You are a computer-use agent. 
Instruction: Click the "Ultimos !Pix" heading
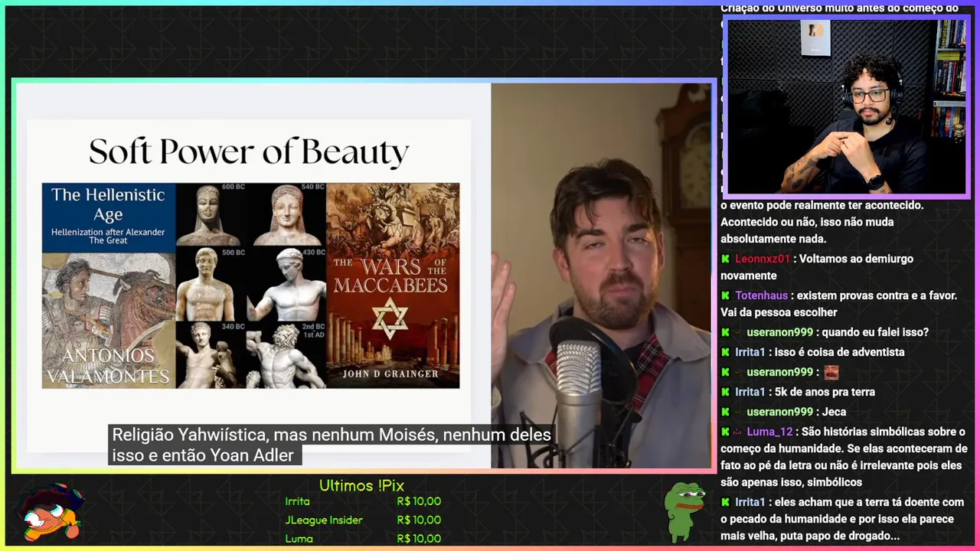click(361, 485)
